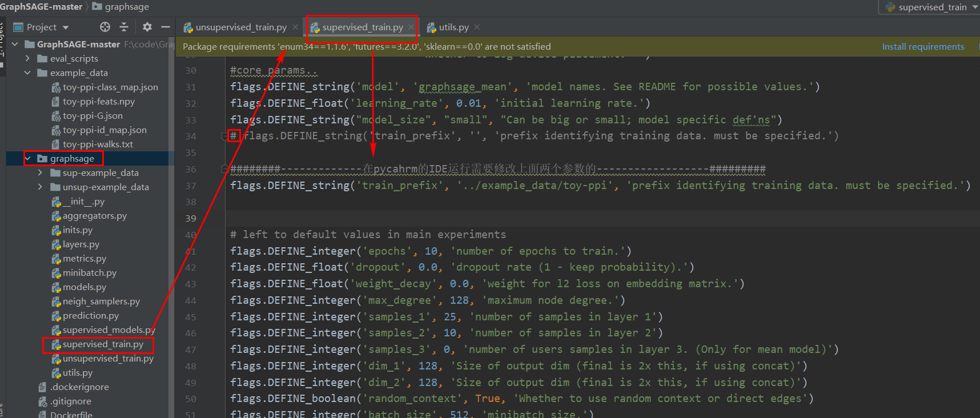The image size is (980, 418).
Task: Switch to supervised_train.py tab
Action: (363, 27)
